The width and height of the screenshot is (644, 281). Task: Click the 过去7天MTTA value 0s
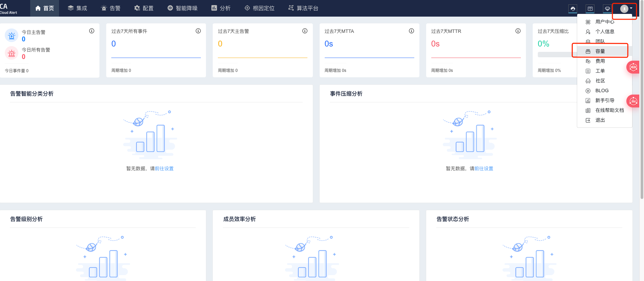click(x=329, y=44)
